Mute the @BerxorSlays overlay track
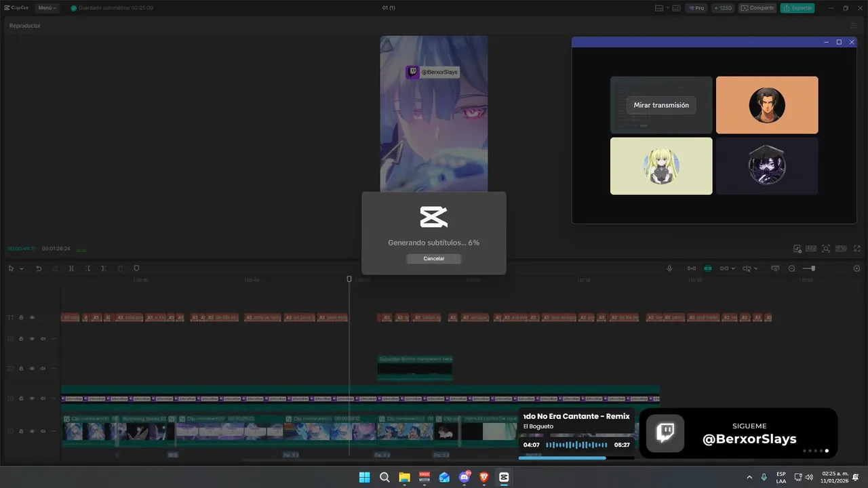 (43, 398)
